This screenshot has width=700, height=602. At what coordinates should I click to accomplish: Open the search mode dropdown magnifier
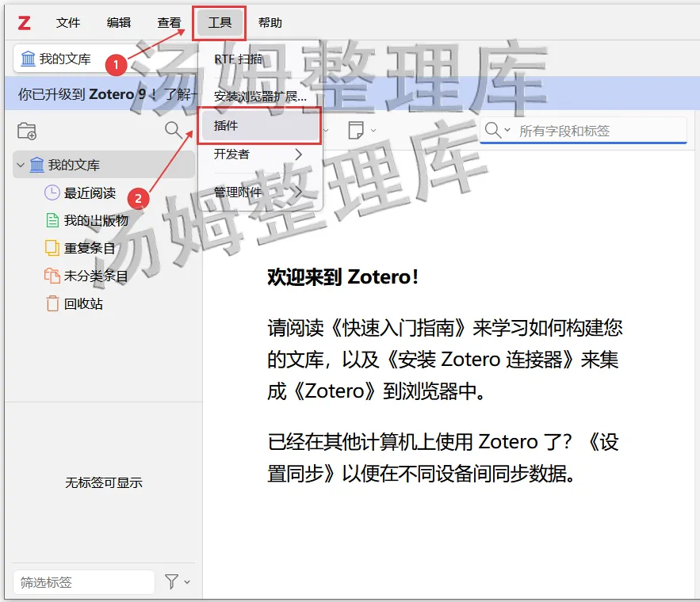497,130
